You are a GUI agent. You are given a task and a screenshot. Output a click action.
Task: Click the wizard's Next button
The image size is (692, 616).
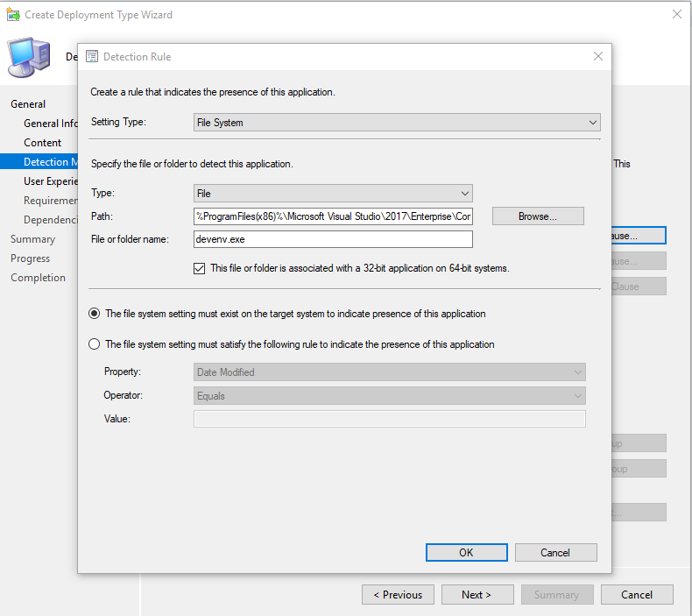point(476,595)
